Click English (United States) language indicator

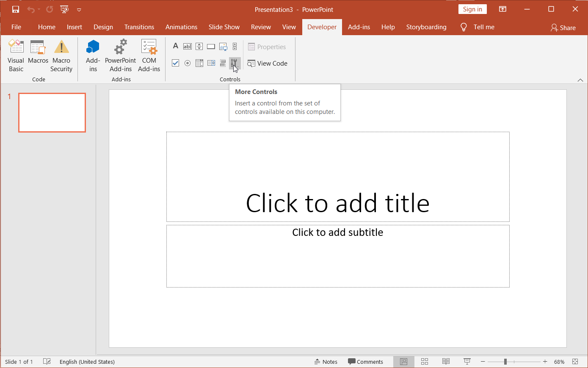pyautogui.click(x=87, y=362)
